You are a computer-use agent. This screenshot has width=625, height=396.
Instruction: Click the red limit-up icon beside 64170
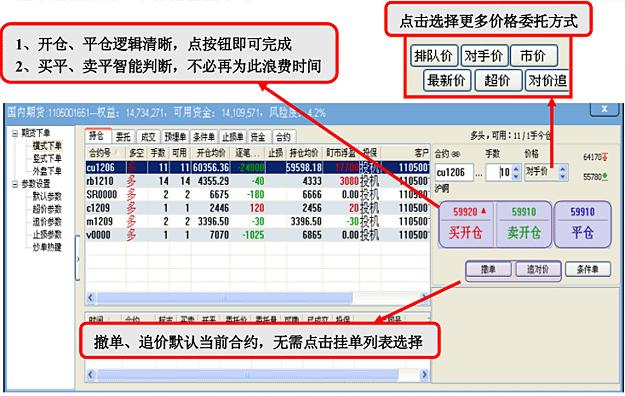coord(605,157)
